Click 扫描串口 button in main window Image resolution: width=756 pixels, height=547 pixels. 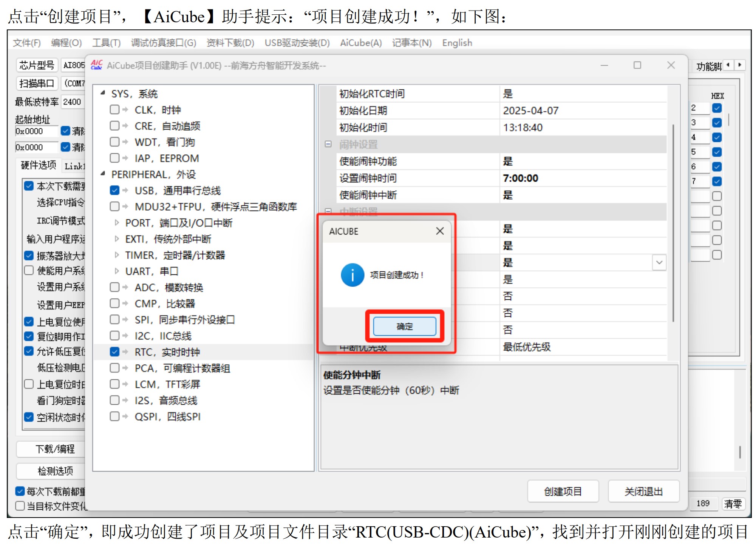(37, 83)
